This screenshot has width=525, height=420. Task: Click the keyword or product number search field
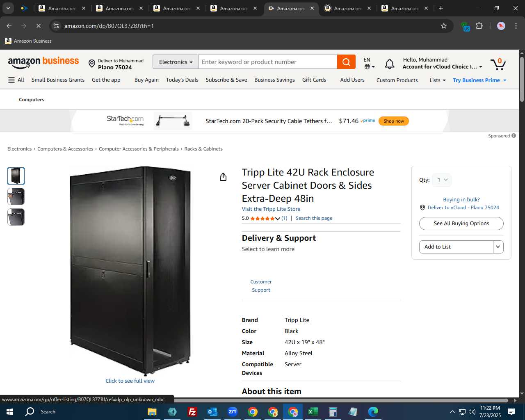268,62
